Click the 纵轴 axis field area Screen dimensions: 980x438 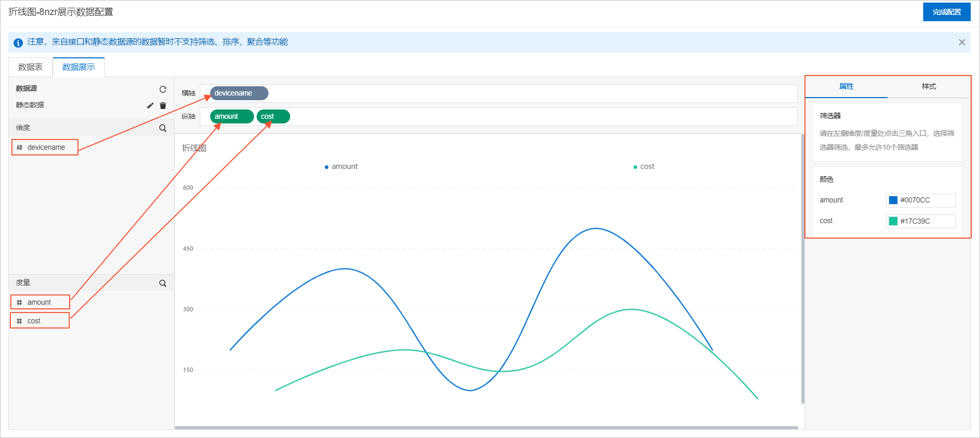[x=499, y=117]
